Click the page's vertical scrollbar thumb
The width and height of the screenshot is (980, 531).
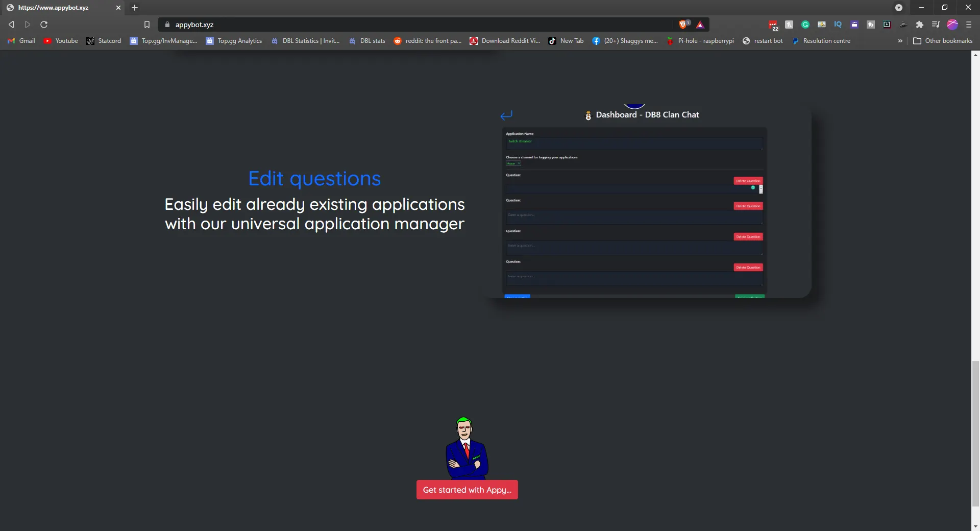pyautogui.click(x=975, y=433)
